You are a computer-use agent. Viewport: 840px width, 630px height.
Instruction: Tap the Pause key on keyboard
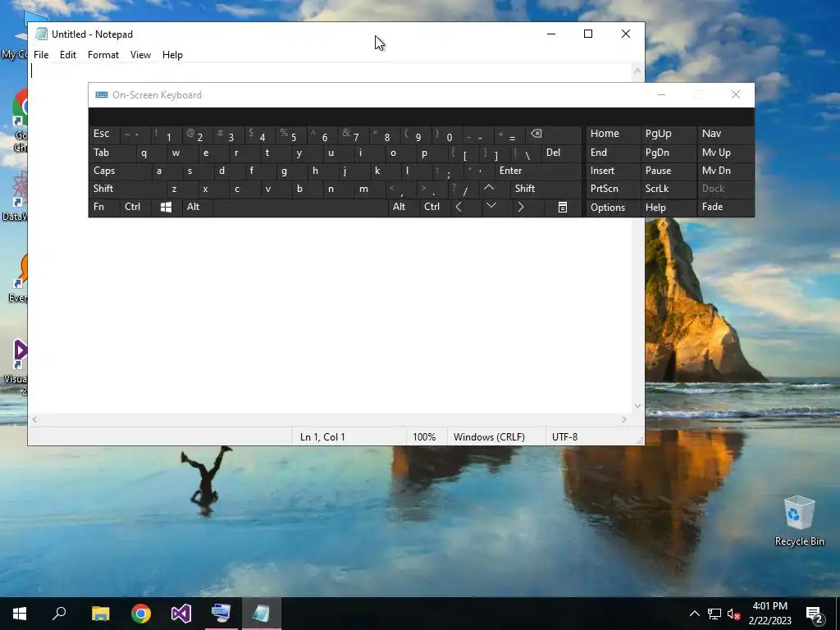pos(668,171)
